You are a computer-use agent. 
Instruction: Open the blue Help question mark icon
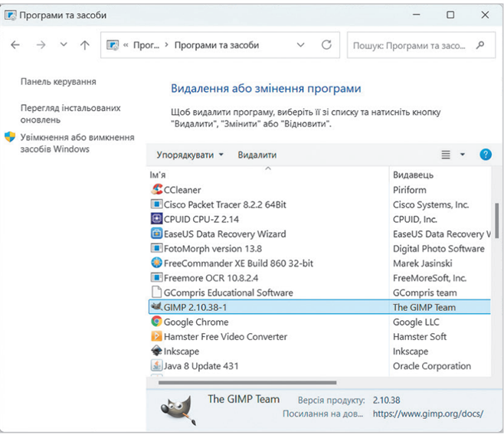(x=486, y=155)
